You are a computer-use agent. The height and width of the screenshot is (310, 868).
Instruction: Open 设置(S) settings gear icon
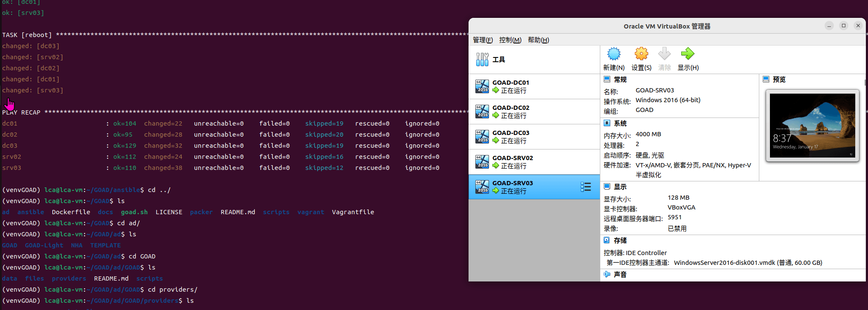(641, 54)
